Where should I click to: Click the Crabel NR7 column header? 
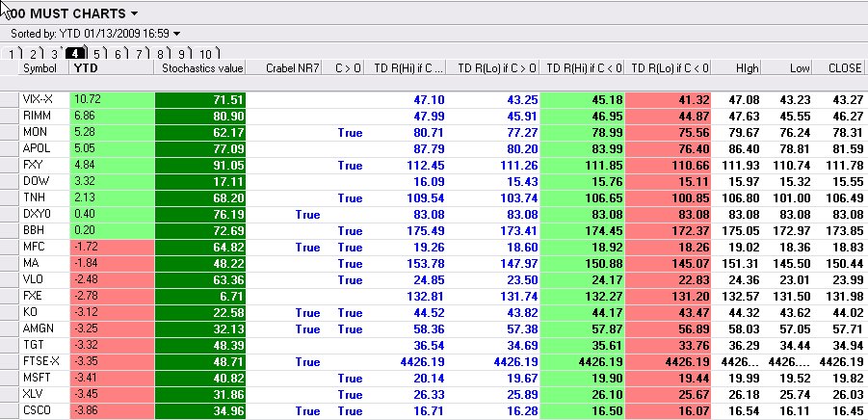[x=284, y=68]
